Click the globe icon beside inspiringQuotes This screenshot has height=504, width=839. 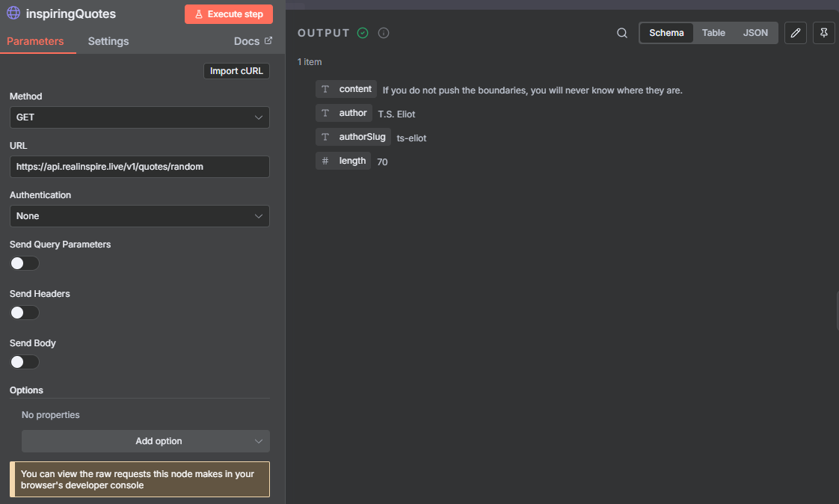pos(13,13)
